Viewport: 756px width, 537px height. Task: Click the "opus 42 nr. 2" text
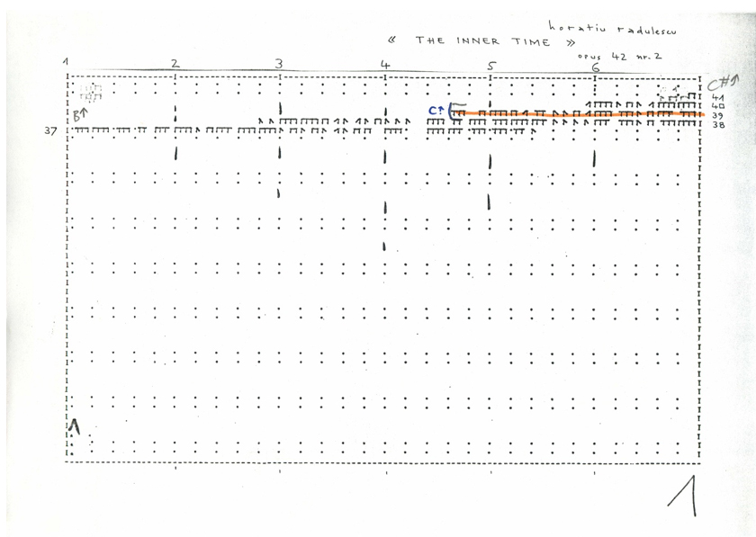622,56
